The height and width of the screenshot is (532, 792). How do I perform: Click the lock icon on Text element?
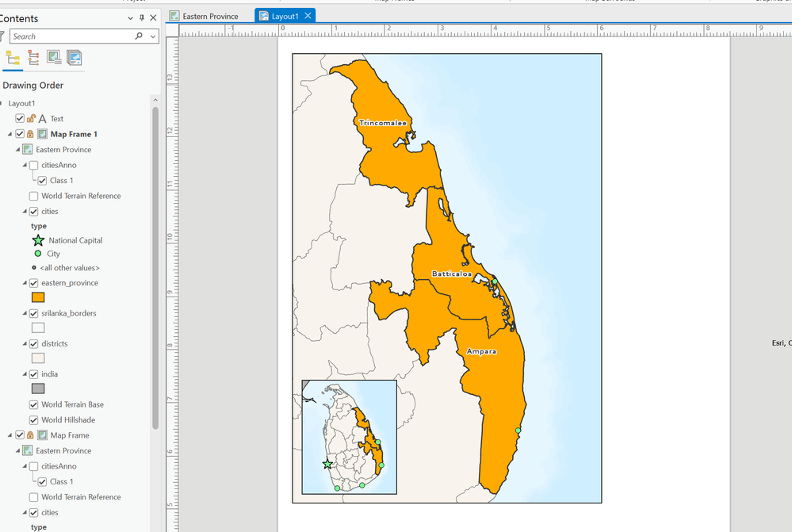[31, 118]
